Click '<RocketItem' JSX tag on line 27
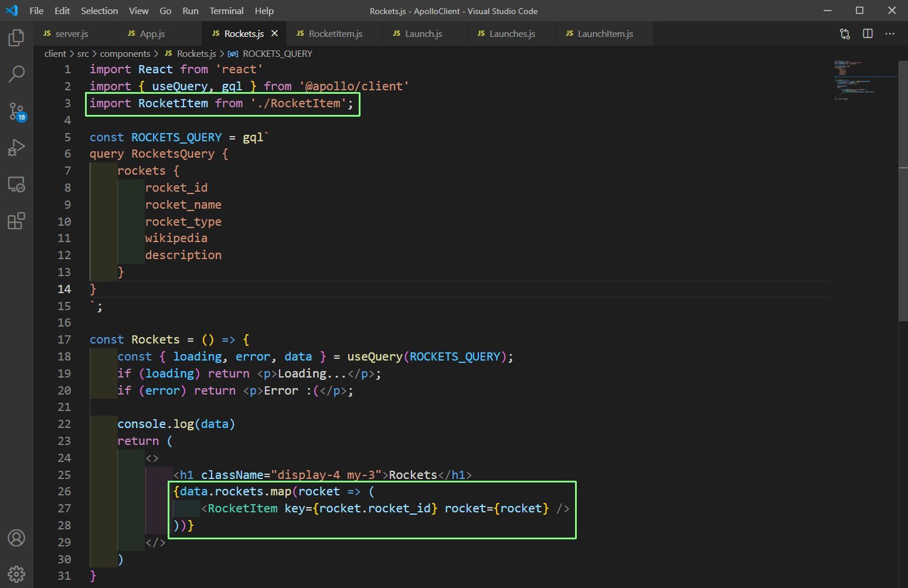This screenshot has width=908, height=588. point(239,508)
